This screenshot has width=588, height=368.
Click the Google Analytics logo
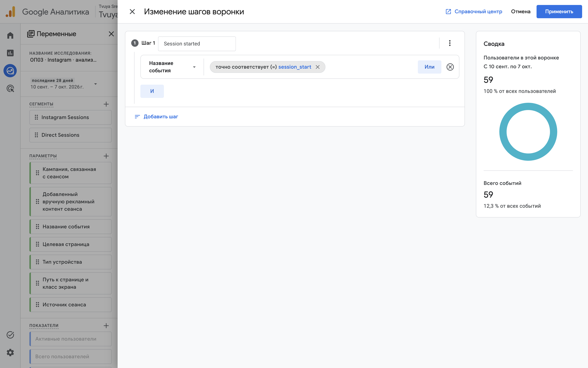[x=10, y=12]
